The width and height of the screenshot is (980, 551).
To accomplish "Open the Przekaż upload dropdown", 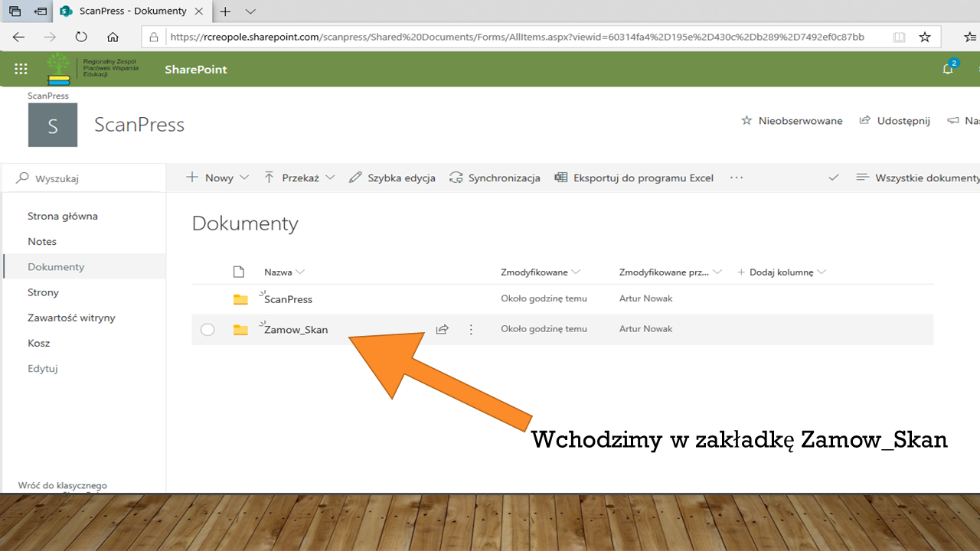I will click(299, 178).
